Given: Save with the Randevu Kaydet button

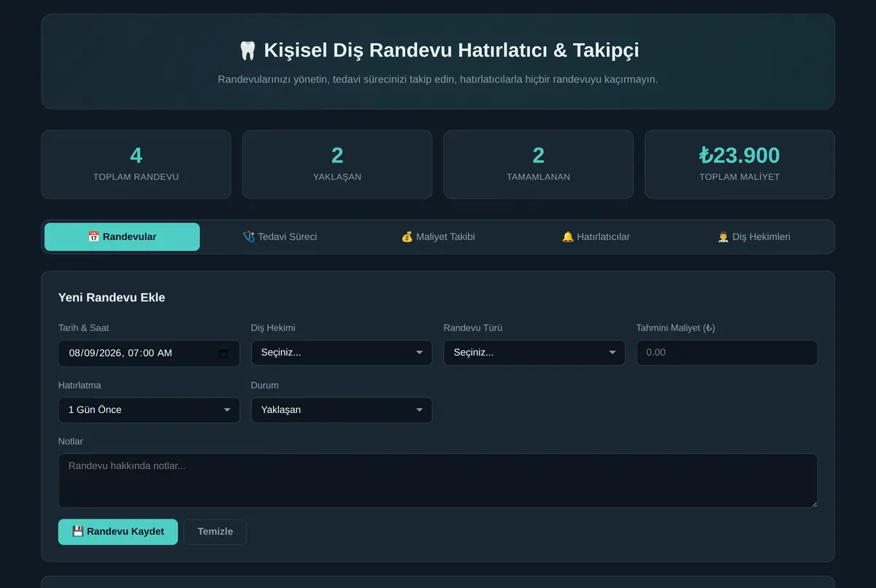Looking at the screenshot, I should point(118,532).
